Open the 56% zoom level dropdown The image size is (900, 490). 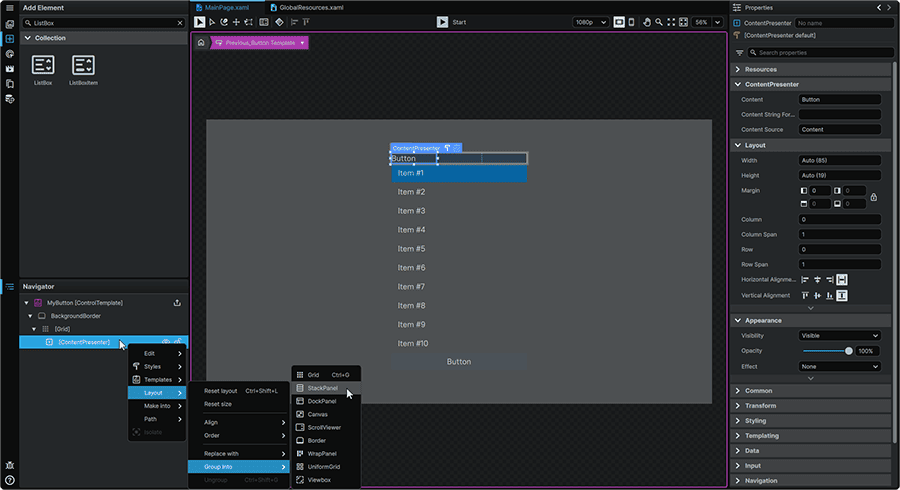click(x=717, y=22)
